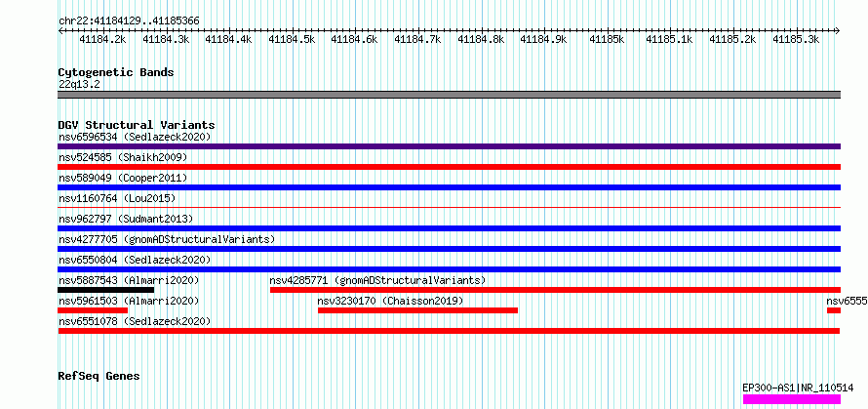The image size is (868, 409).
Task: Click the truncated nsv6555 label
Action: coord(847,301)
